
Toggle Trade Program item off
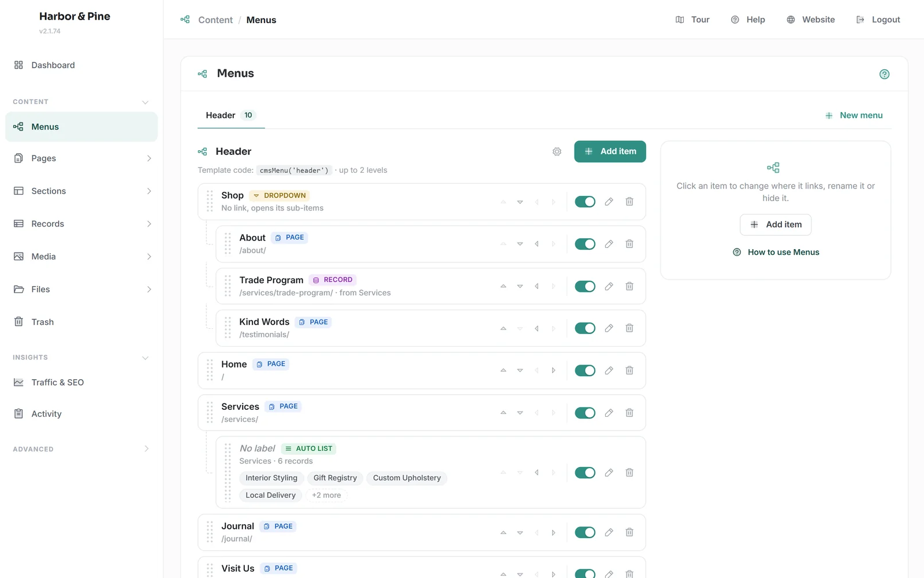pos(585,286)
